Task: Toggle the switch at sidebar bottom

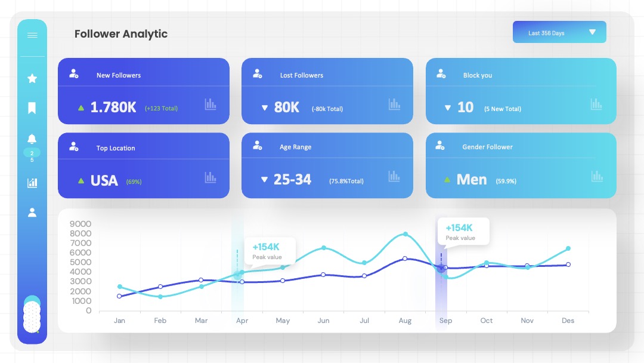Action: 32,315
